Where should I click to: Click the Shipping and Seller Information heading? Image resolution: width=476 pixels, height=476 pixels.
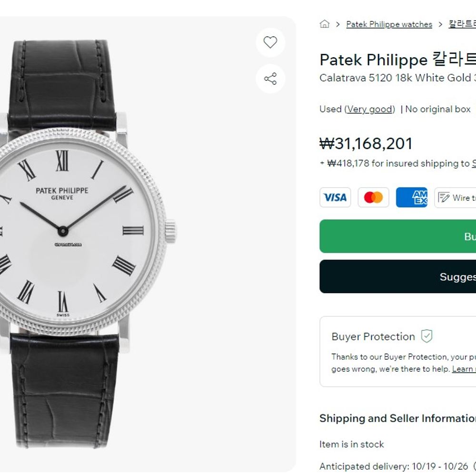point(397,418)
